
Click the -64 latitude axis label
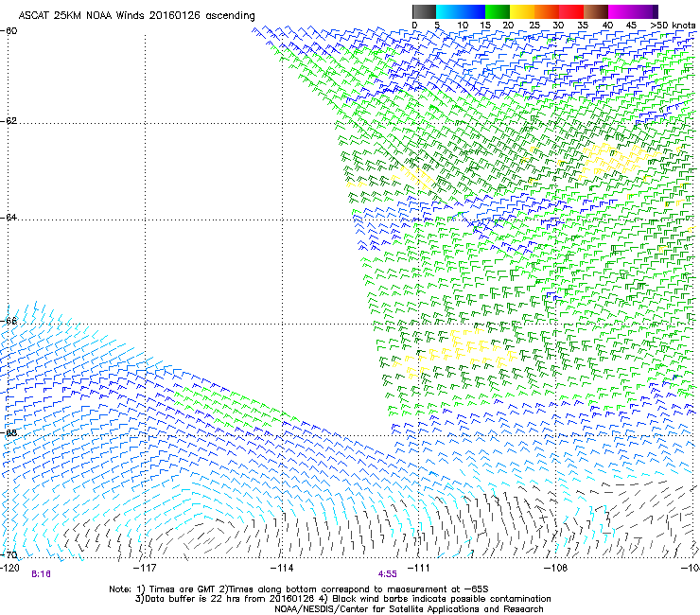9,218
